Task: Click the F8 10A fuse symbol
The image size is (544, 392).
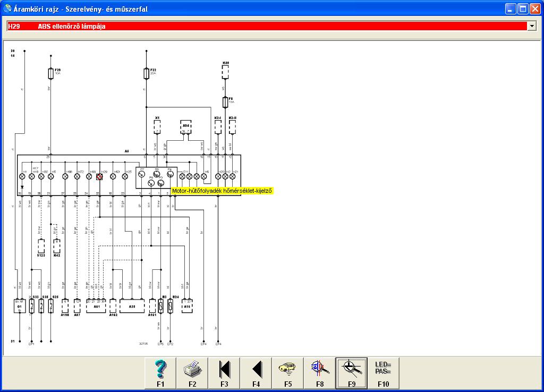Action: (x=225, y=103)
